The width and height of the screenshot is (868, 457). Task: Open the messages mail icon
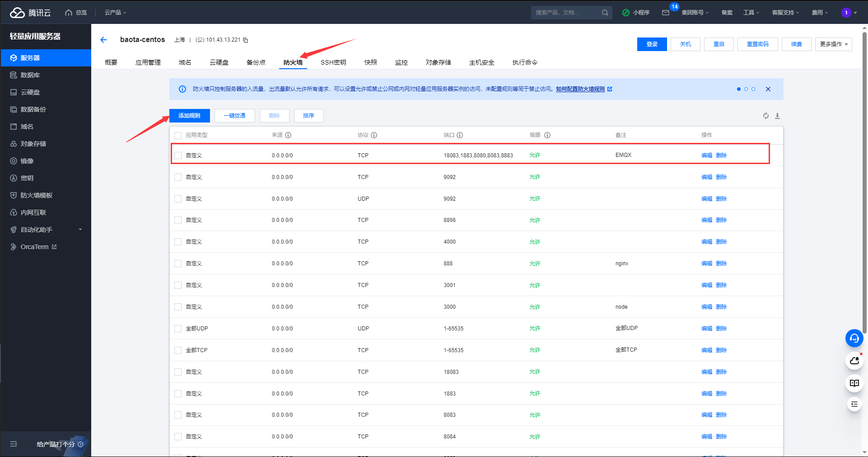(666, 13)
